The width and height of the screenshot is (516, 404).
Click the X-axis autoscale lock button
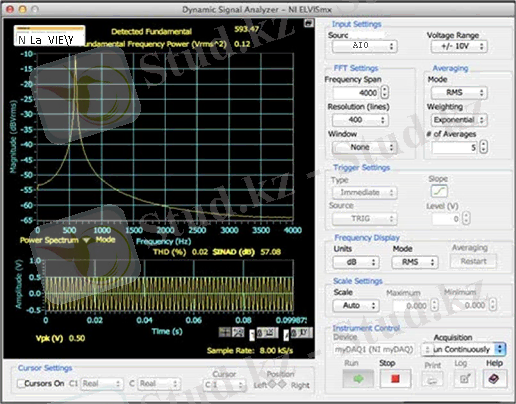(x=267, y=333)
